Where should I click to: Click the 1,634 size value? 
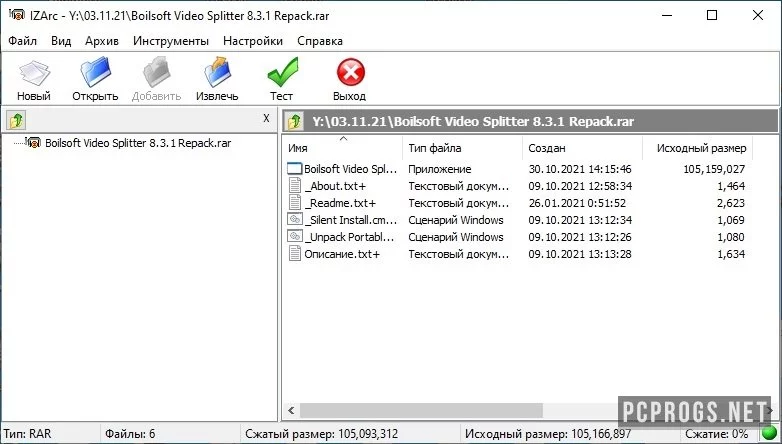731,254
